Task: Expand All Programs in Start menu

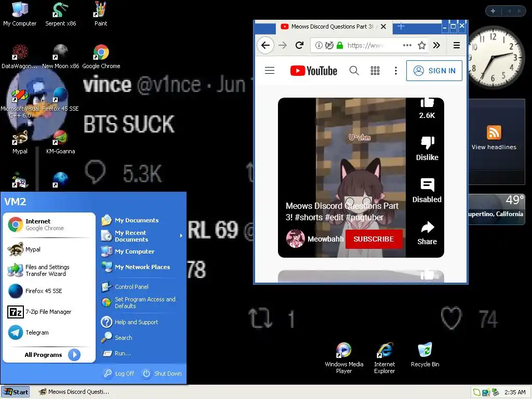Action: pyautogui.click(x=52, y=354)
